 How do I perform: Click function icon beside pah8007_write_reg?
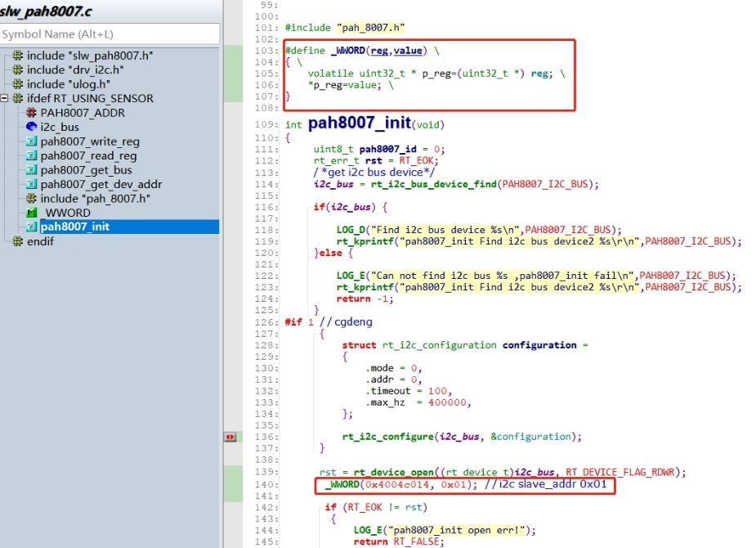pyautogui.click(x=31, y=141)
